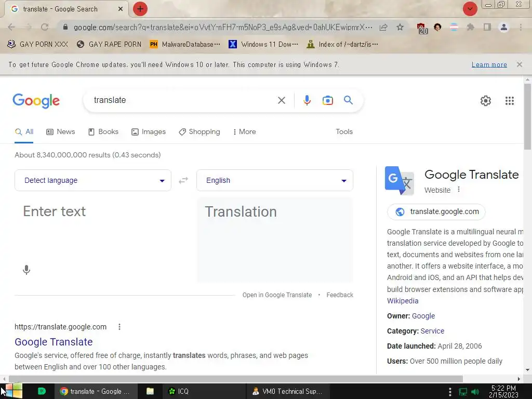Clear the search box with the X

coord(281,100)
